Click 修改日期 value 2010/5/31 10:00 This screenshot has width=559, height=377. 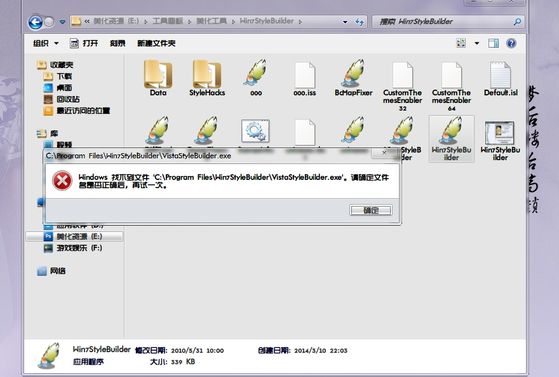click(x=197, y=351)
